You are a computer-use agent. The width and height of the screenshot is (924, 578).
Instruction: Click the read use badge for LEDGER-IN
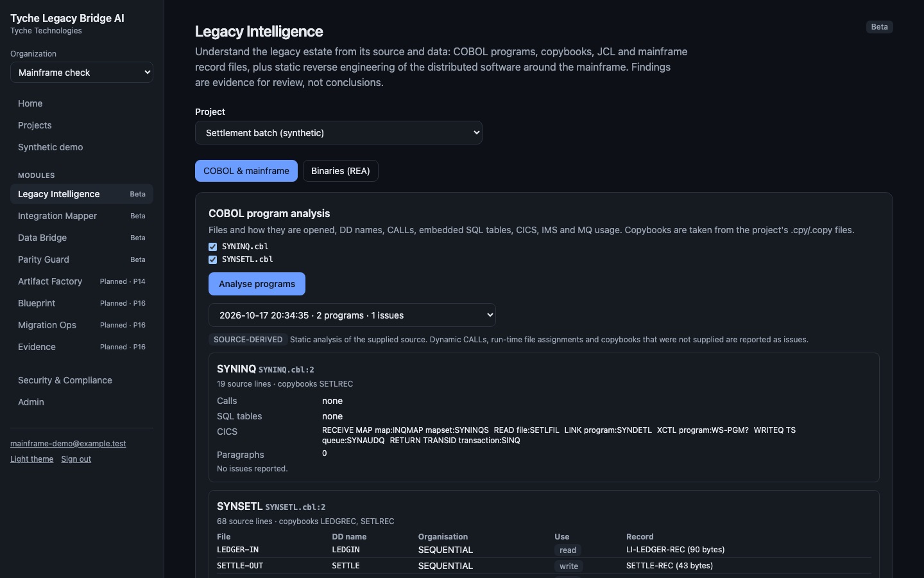coord(568,550)
